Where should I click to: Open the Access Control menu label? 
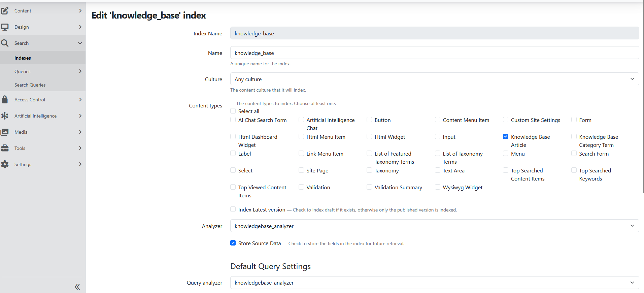30,100
